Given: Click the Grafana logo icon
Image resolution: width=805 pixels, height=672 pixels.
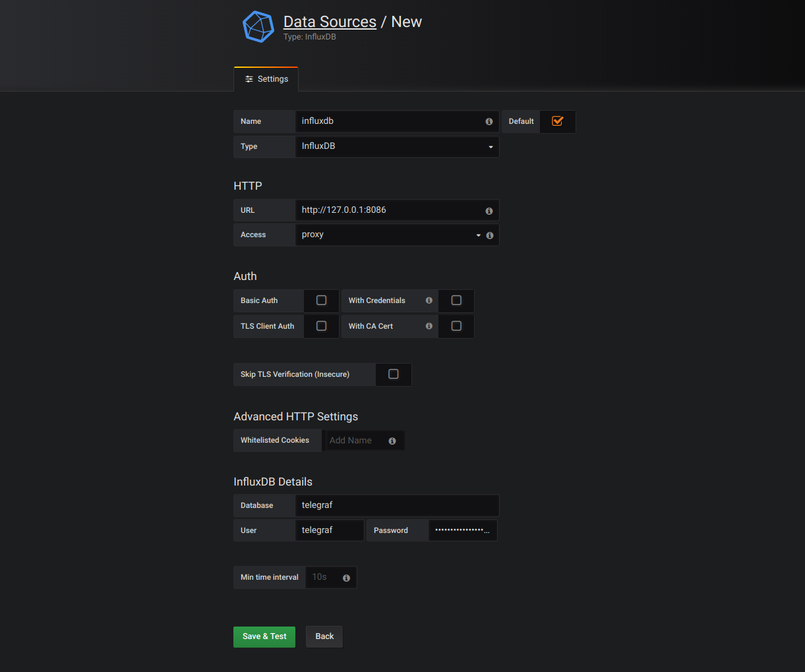Looking at the screenshot, I should coord(258,26).
